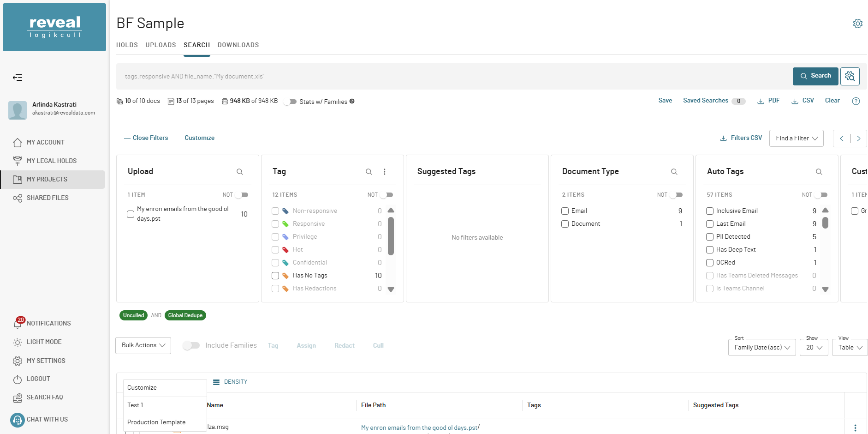Open the search help question mark icon
The width and height of the screenshot is (868, 434).
(856, 101)
